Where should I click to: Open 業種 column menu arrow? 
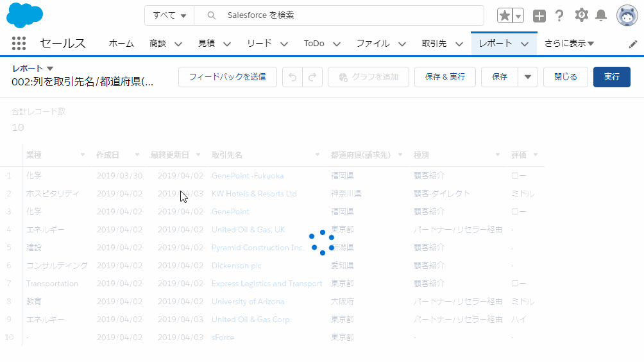click(83, 155)
